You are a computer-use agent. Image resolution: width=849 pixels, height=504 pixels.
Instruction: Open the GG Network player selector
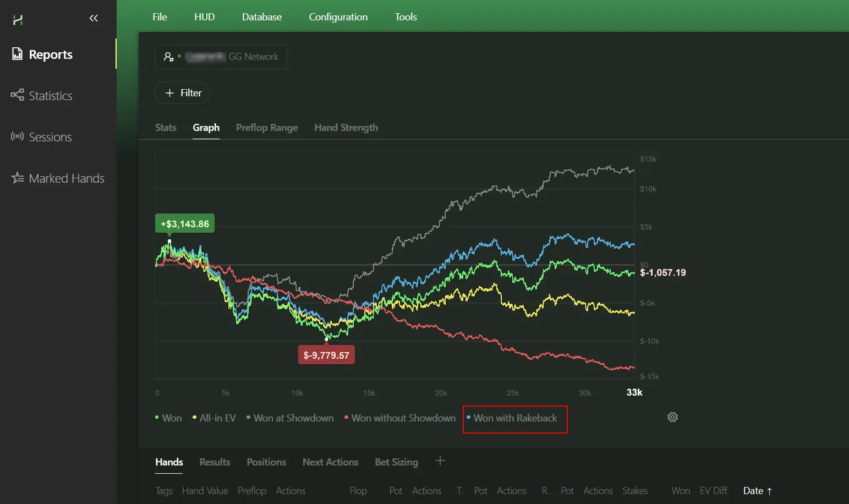[221, 57]
